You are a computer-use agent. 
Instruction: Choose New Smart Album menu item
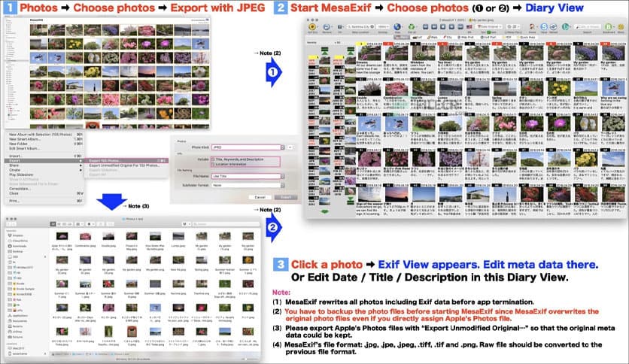pyautogui.click(x=44, y=139)
